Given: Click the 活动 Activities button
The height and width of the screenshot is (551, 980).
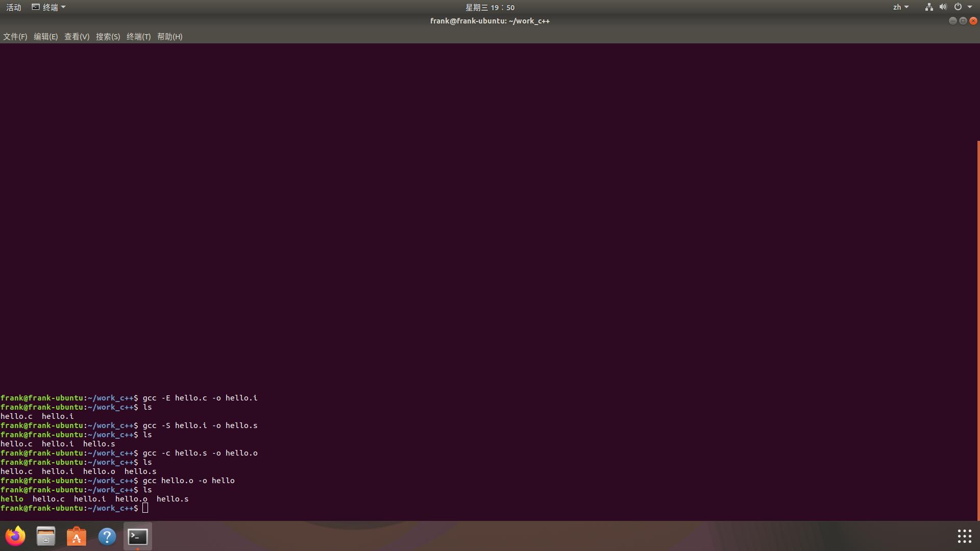Looking at the screenshot, I should (x=14, y=7).
